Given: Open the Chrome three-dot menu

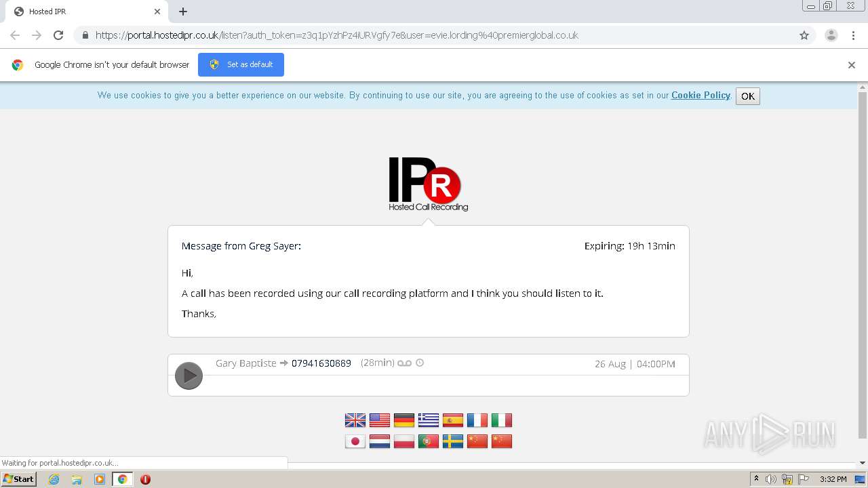Looking at the screenshot, I should (853, 35).
